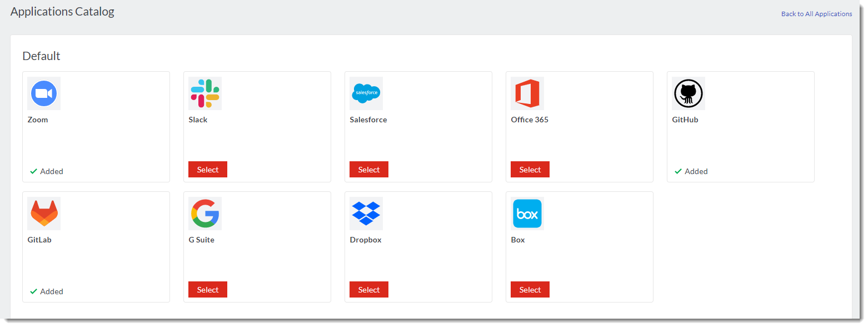This screenshot has height=327, width=868.
Task: Choose Select under Office 365
Action: tap(530, 170)
